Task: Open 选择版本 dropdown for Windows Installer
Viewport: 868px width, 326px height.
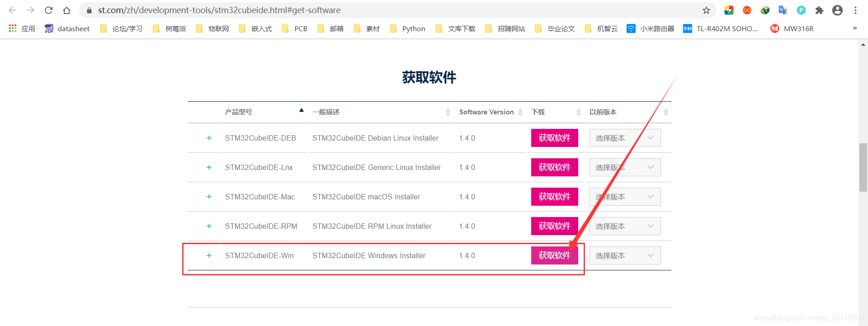Action: [625, 255]
